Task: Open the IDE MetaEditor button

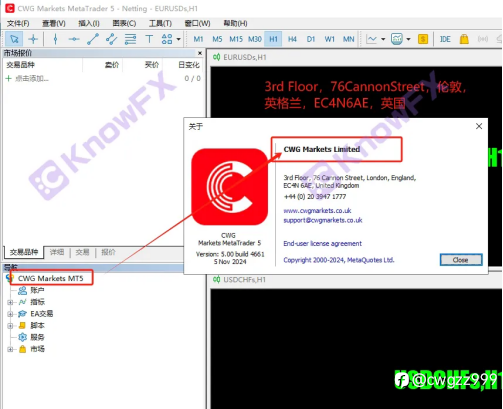Action: [445, 39]
